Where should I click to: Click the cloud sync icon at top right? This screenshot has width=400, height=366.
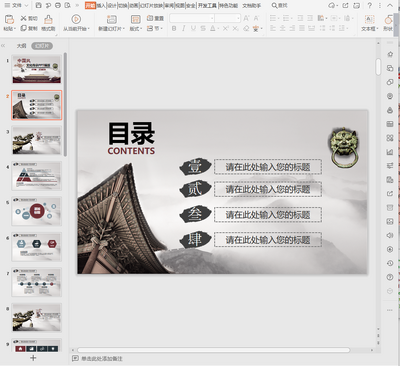point(333,5)
